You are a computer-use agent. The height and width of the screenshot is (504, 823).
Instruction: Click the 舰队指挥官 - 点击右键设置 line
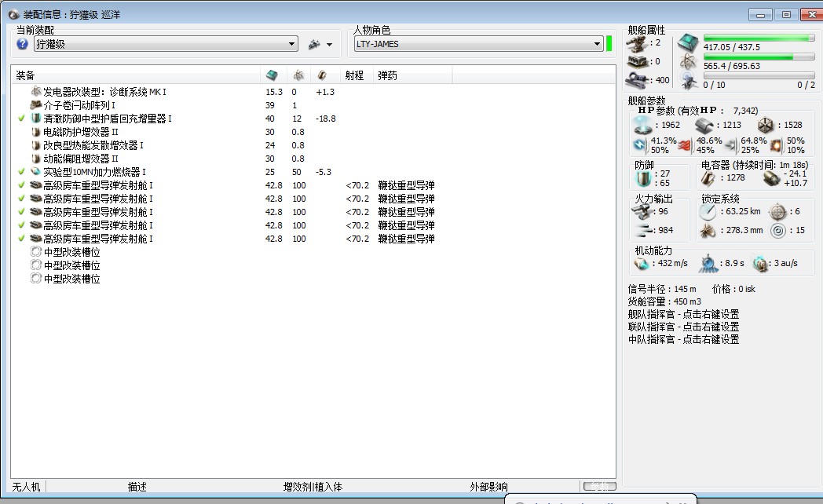683,314
